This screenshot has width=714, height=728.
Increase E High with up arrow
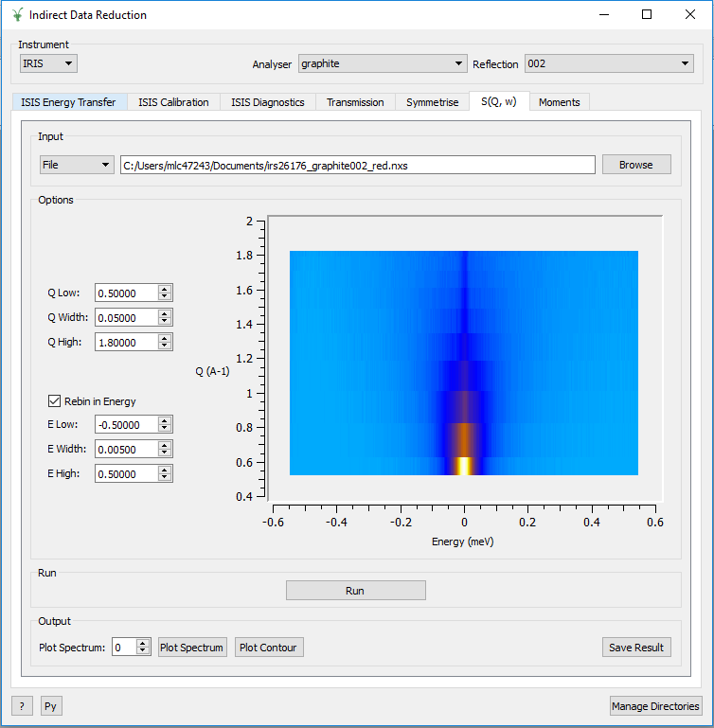click(x=165, y=470)
